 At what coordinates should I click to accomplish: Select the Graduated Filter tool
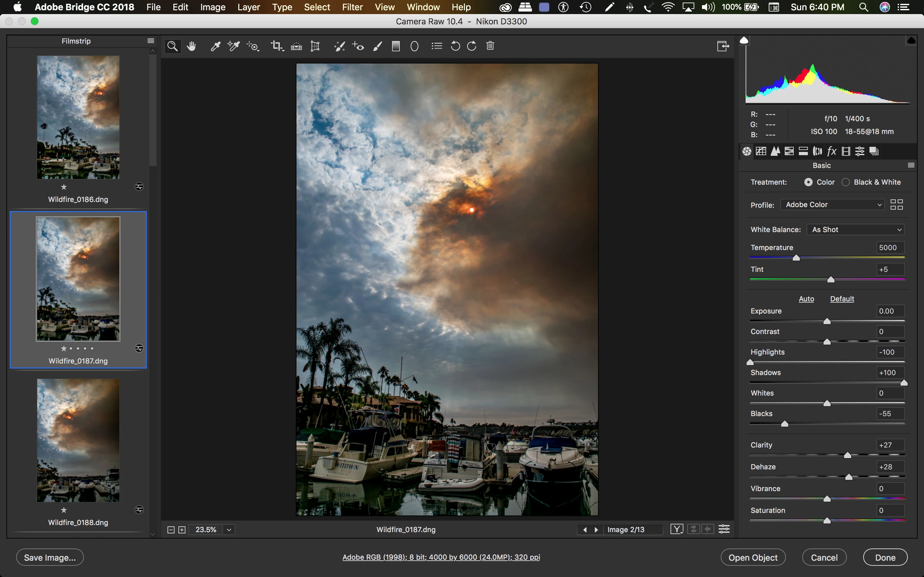[396, 46]
